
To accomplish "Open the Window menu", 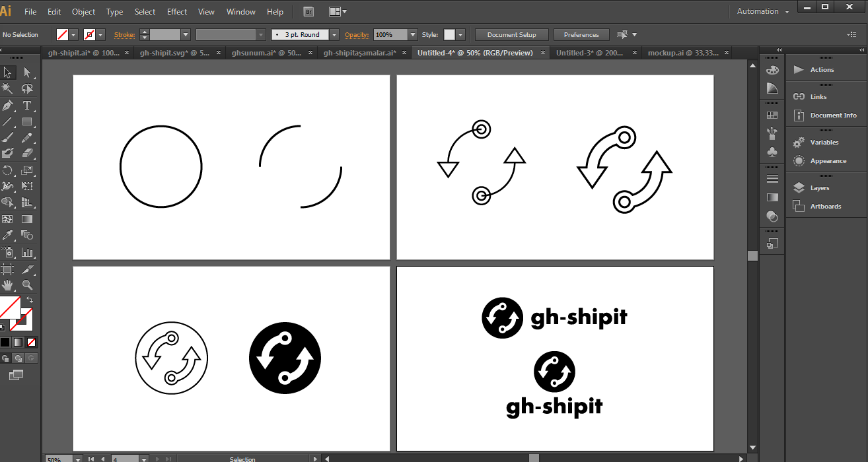I will point(241,12).
